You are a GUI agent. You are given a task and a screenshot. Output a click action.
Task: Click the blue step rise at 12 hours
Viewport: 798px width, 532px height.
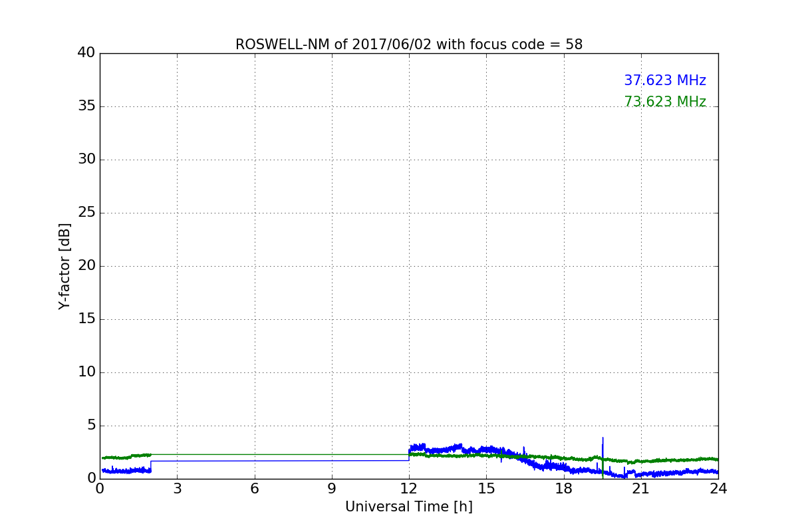coord(409,454)
